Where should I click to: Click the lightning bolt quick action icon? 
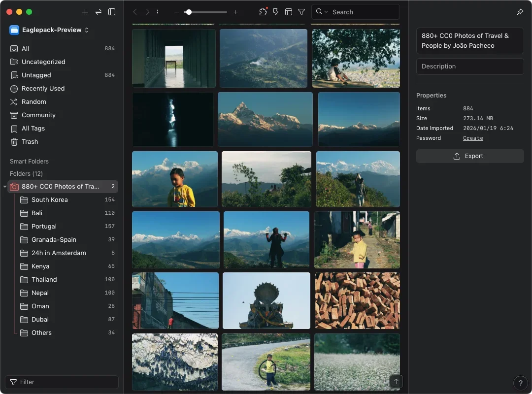[276, 12]
